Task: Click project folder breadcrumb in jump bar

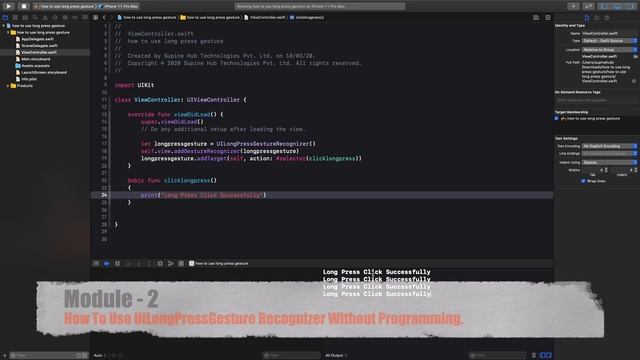Action: tap(210, 18)
